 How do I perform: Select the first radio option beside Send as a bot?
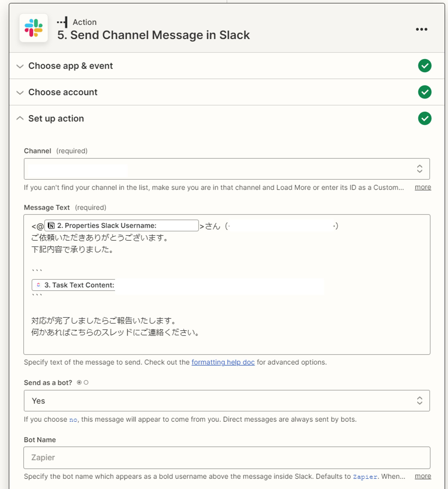[x=79, y=383]
